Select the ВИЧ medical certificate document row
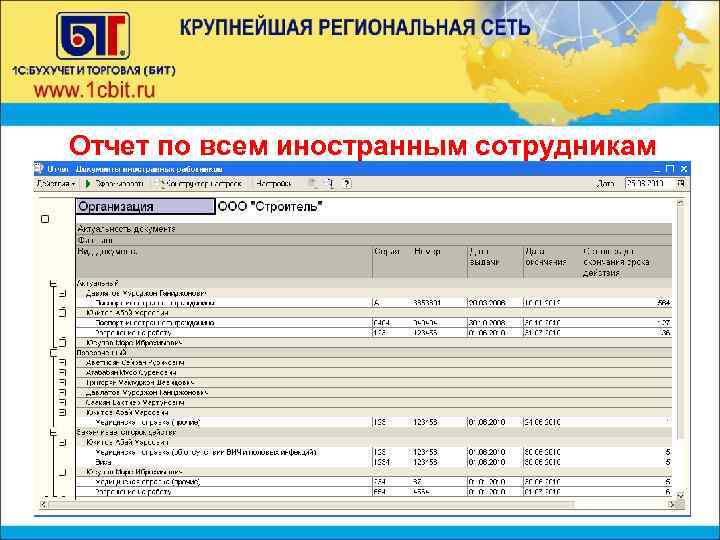Screen dimensions: 720x540 click(373, 452)
